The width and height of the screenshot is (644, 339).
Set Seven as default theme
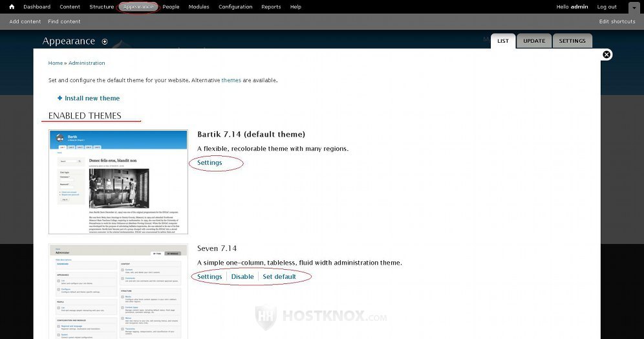[x=279, y=276]
